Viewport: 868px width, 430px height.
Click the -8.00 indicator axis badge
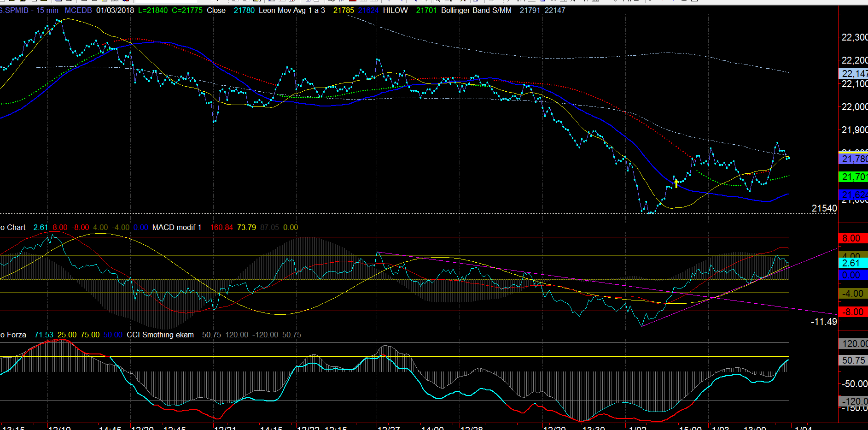click(x=853, y=312)
